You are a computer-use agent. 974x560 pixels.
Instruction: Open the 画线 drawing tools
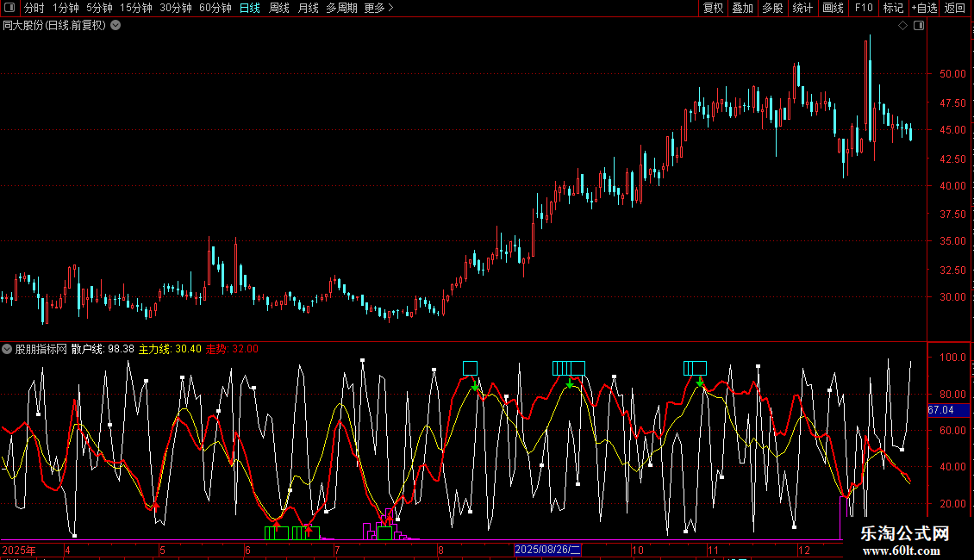833,8
